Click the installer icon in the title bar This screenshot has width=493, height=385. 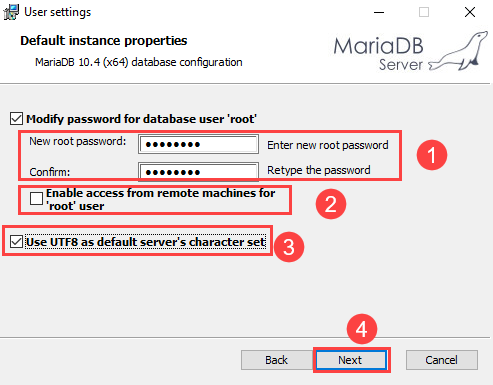click(x=11, y=12)
